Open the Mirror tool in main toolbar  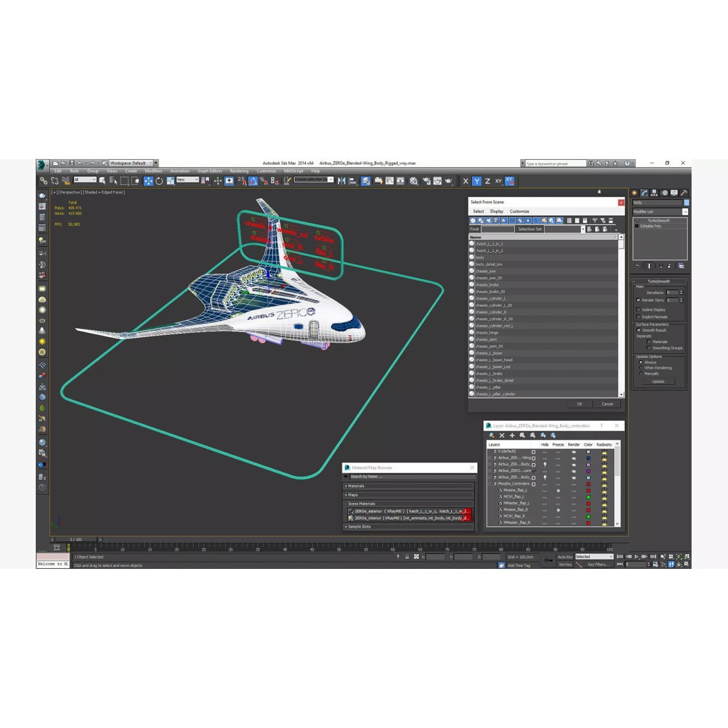pos(342,181)
